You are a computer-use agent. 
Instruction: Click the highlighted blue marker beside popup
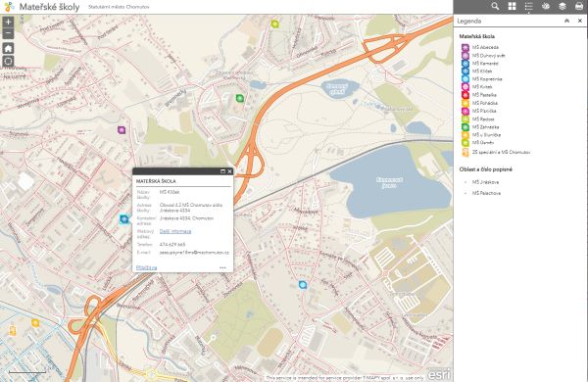[x=124, y=219]
